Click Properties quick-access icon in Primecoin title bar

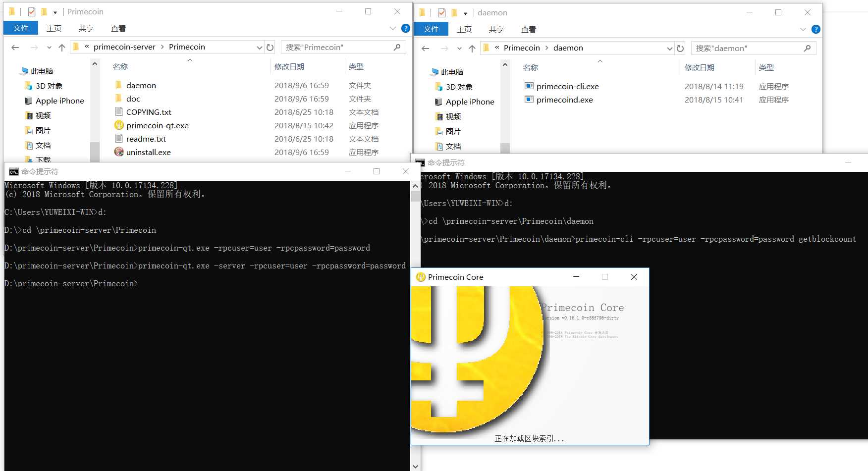[32, 11]
